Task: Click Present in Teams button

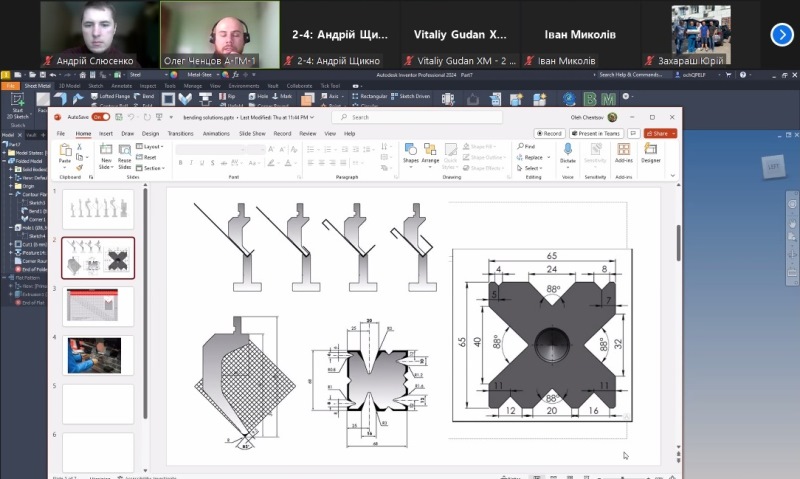Action: coord(595,133)
